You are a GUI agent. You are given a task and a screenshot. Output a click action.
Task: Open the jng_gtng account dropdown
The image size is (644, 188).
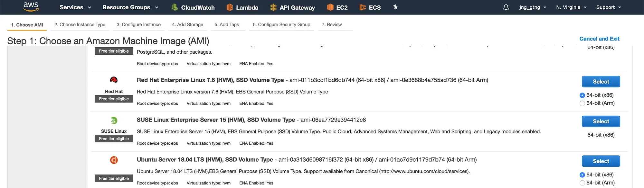[533, 7]
